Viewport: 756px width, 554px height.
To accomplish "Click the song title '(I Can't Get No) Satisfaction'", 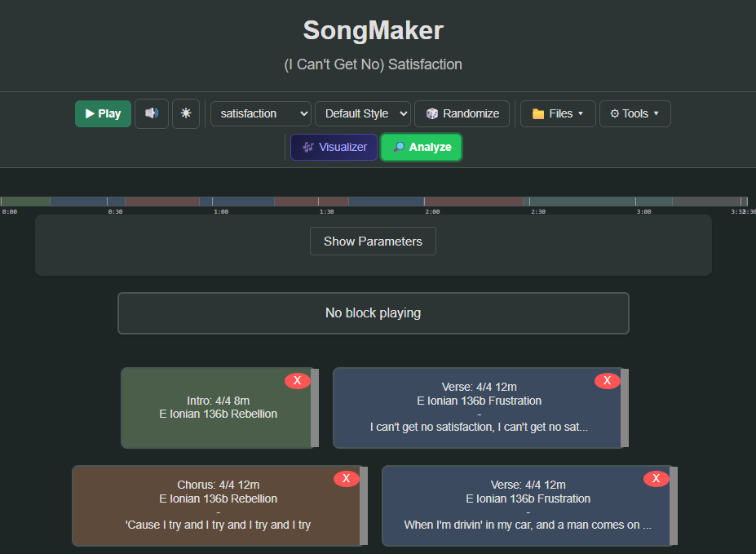I will point(374,64).
